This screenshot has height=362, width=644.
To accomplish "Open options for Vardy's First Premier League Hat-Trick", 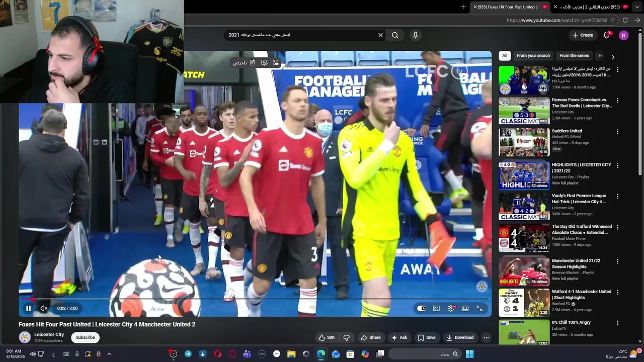I will (618, 197).
